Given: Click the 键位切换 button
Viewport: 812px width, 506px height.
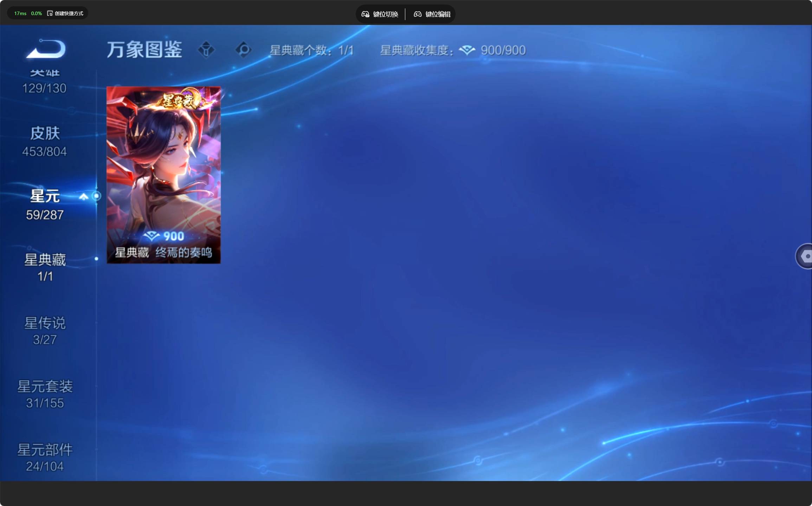Looking at the screenshot, I should tap(380, 14).
